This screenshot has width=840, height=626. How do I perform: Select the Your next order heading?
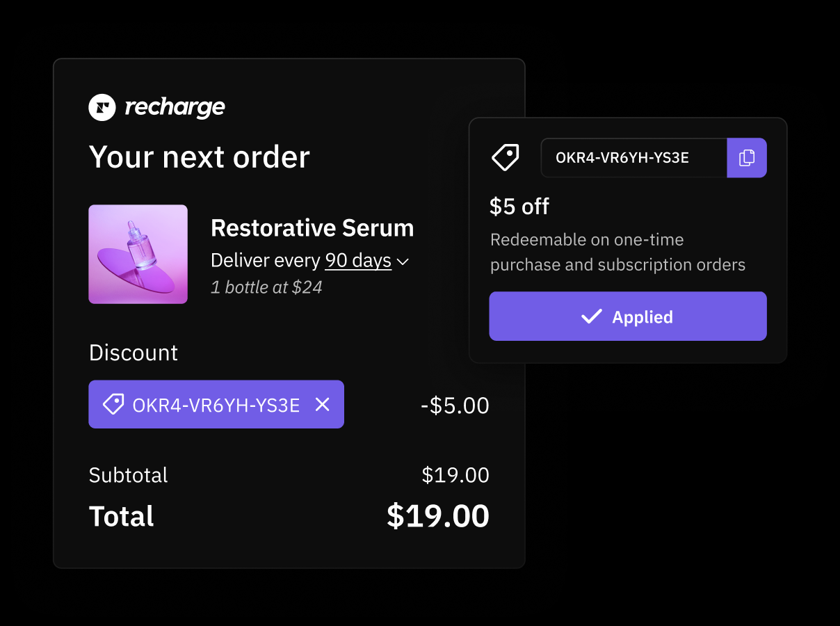coord(199,157)
